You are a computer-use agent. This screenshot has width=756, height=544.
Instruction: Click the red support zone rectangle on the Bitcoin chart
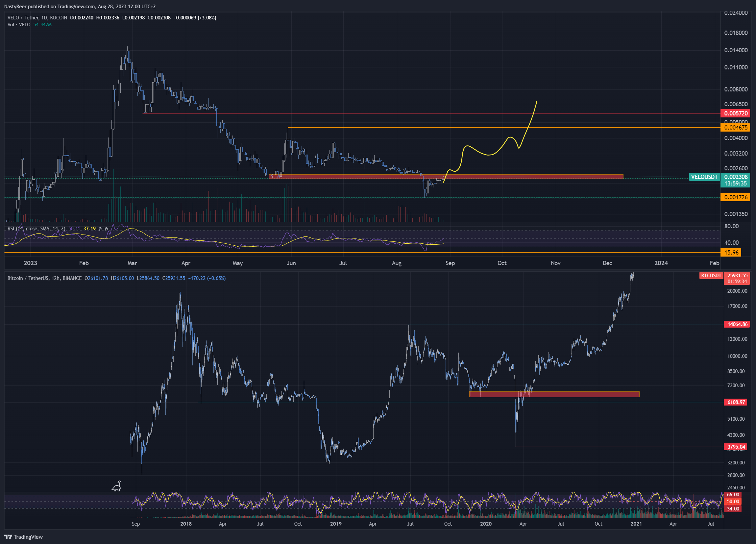[x=554, y=394]
